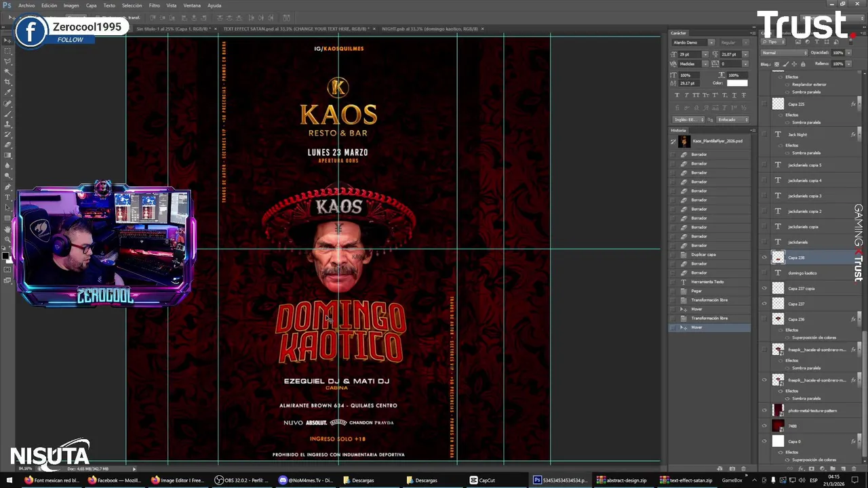Hide the Capa 237 copia layer

point(765,288)
